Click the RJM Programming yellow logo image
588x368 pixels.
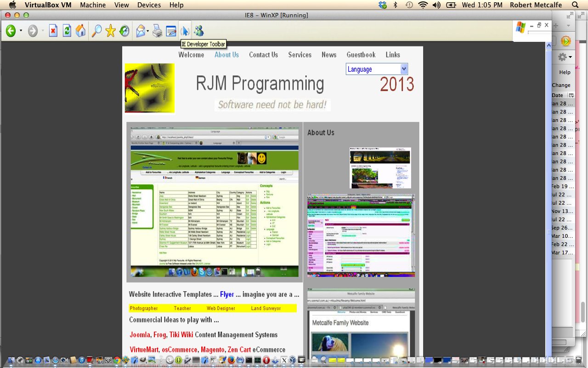[150, 88]
